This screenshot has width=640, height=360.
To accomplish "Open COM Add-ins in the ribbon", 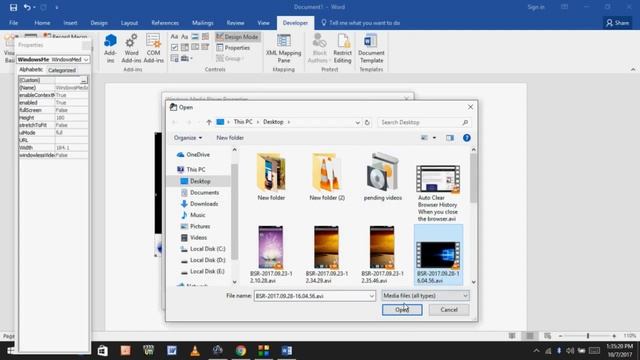I will click(x=153, y=49).
